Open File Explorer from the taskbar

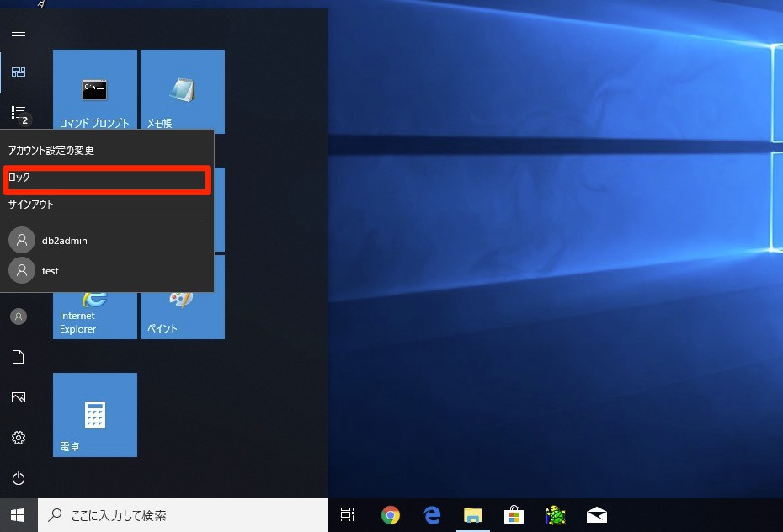pyautogui.click(x=473, y=515)
